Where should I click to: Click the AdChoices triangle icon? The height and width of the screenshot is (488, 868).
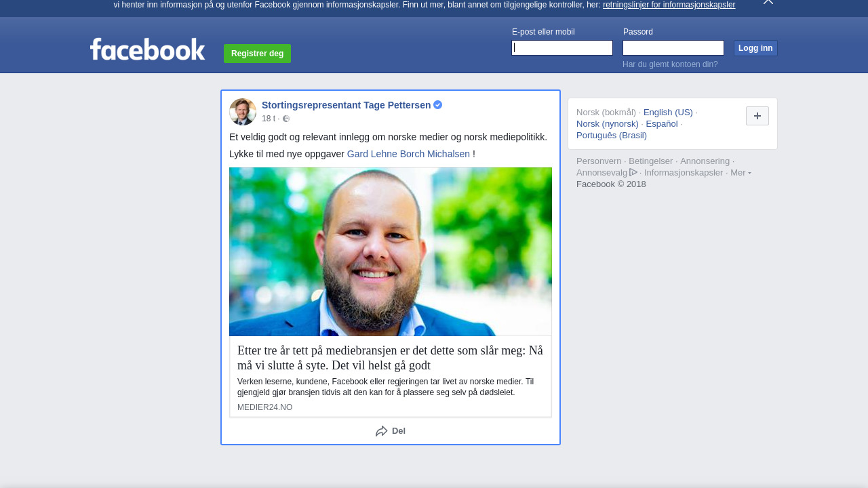[x=633, y=172]
